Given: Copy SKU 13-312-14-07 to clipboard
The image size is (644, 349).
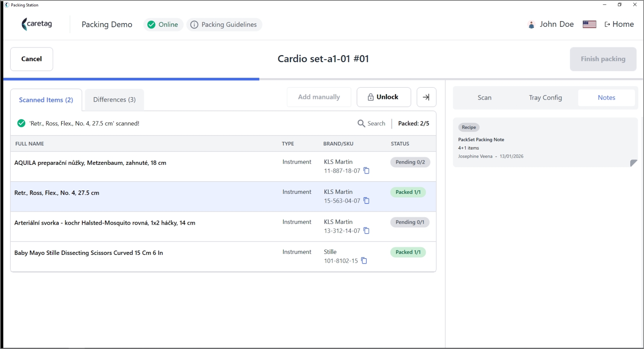Looking at the screenshot, I should click(366, 231).
